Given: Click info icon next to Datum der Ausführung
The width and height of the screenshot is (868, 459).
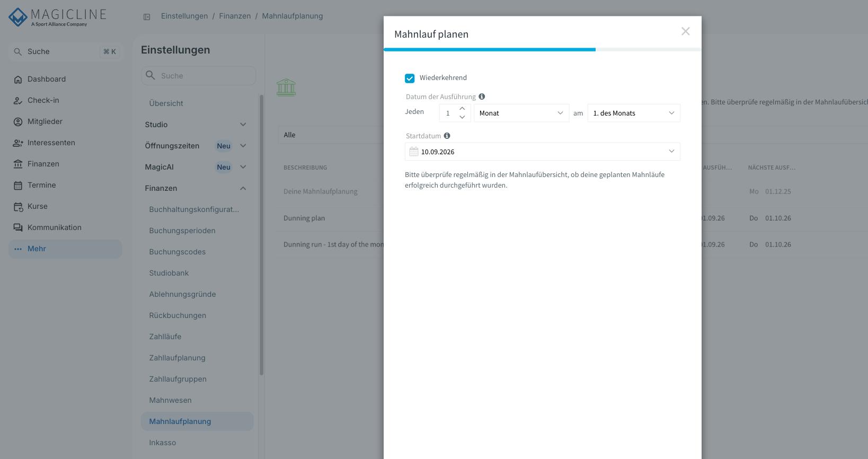Looking at the screenshot, I should click(482, 96).
